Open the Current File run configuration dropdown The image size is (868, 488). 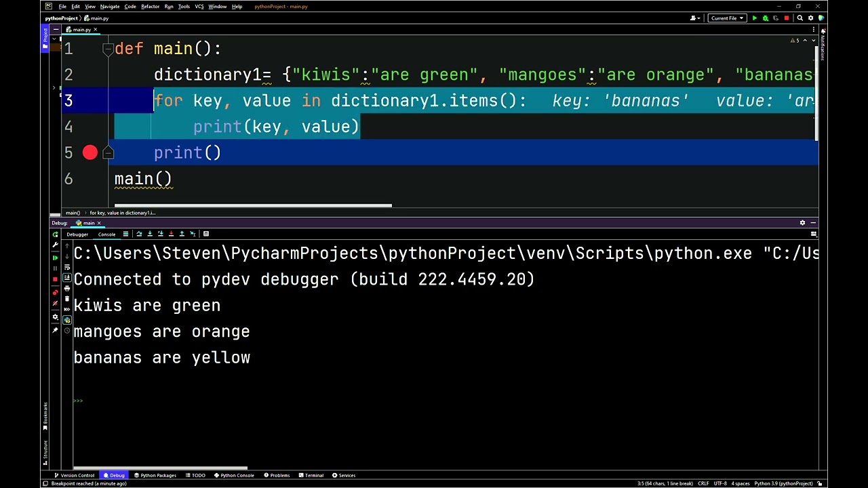728,18
